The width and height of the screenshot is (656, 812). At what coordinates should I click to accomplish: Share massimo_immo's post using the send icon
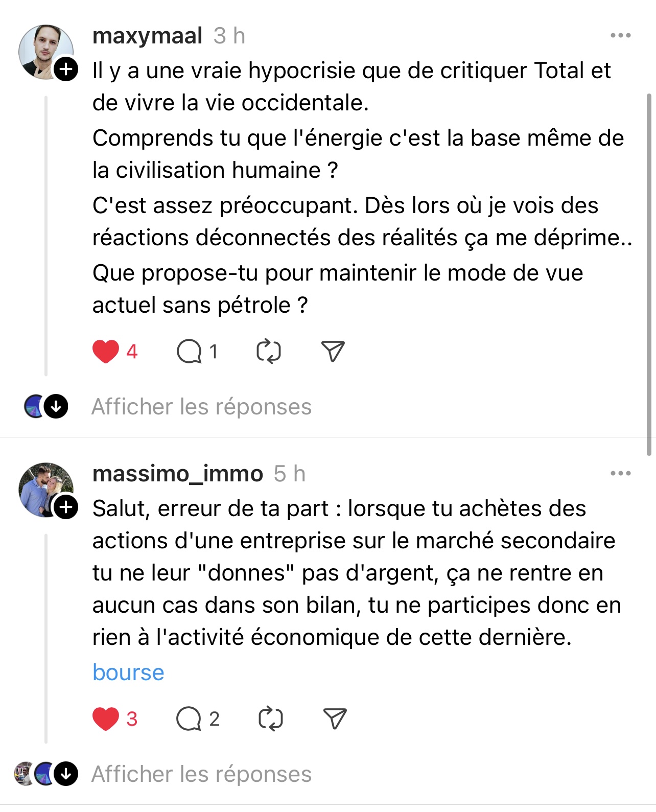pos(335,718)
